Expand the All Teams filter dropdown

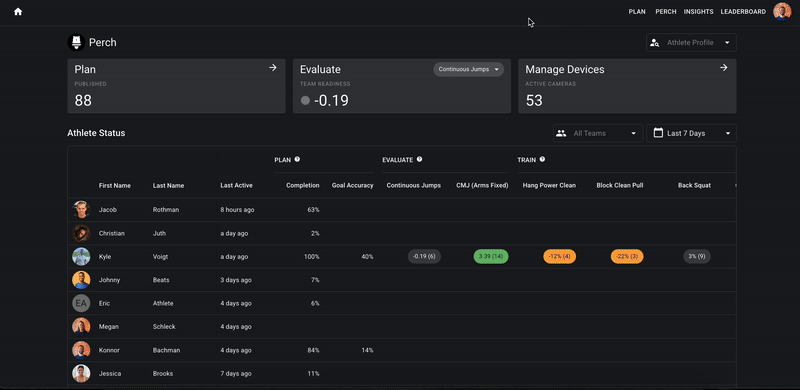[598, 133]
